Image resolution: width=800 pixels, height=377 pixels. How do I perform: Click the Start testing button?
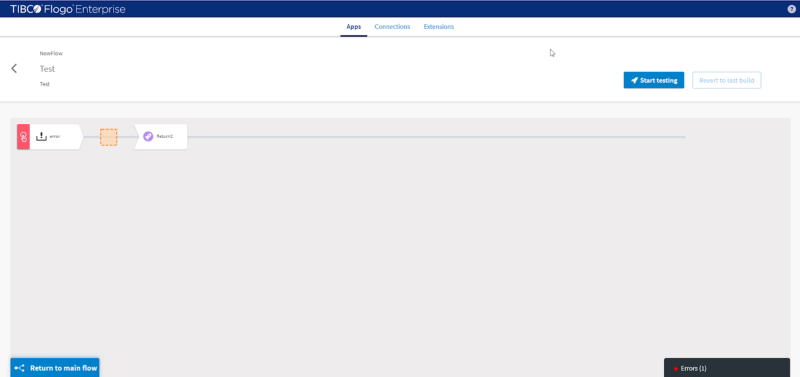tap(654, 80)
